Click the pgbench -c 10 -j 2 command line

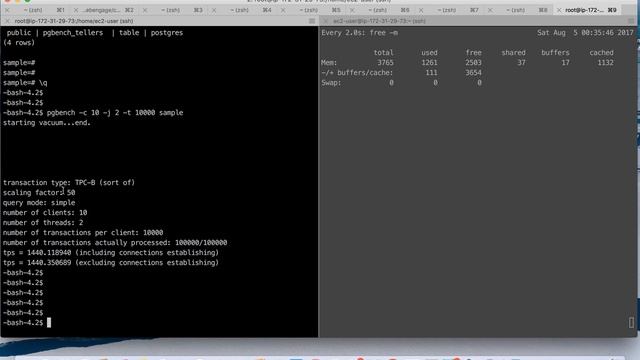pos(93,113)
